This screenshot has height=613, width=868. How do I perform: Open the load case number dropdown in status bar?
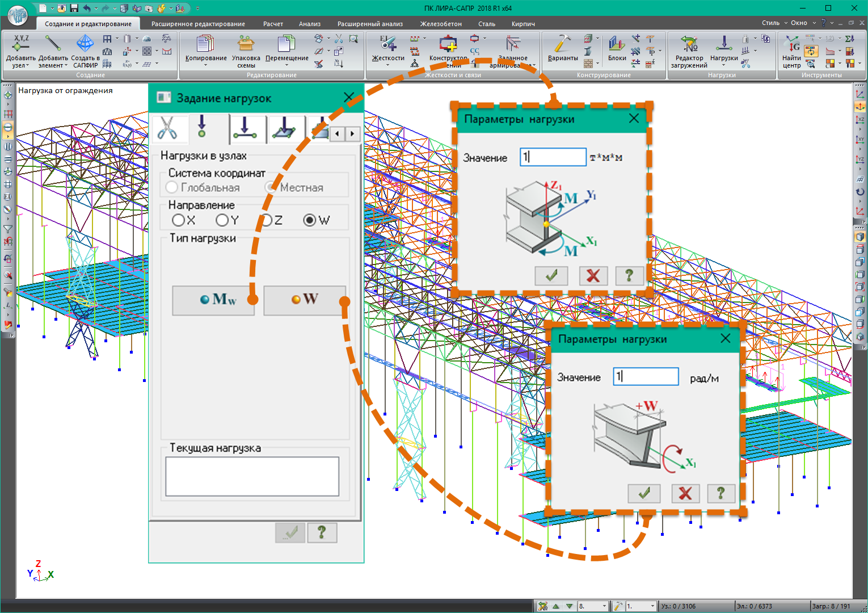(x=604, y=606)
